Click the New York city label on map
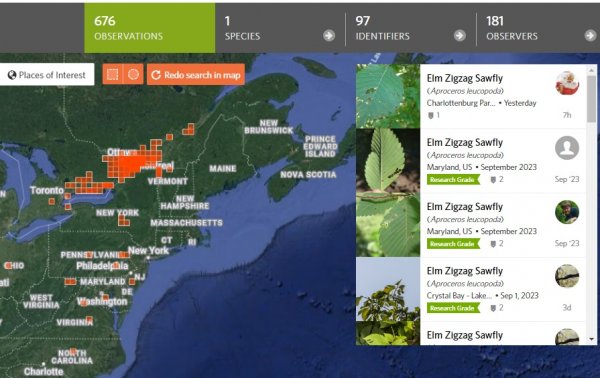 coord(148,251)
